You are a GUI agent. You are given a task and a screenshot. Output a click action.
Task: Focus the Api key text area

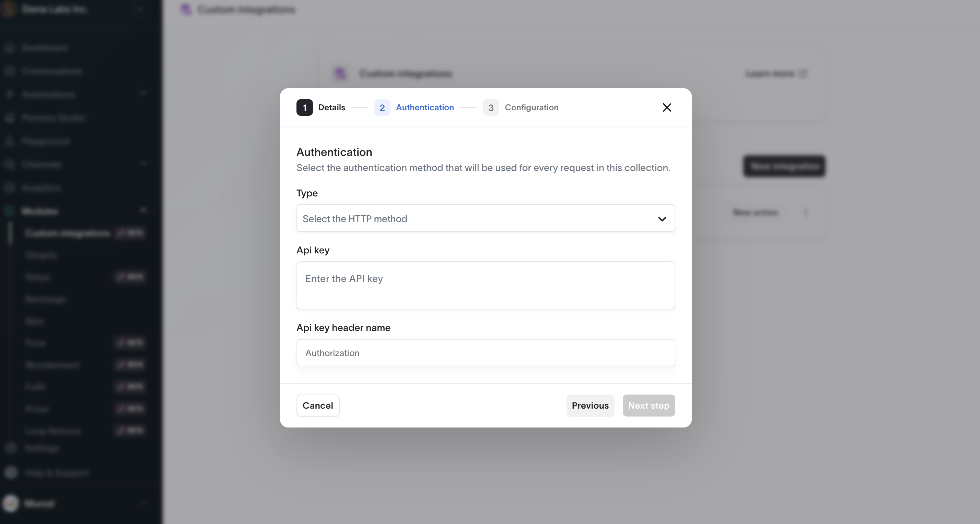[486, 285]
